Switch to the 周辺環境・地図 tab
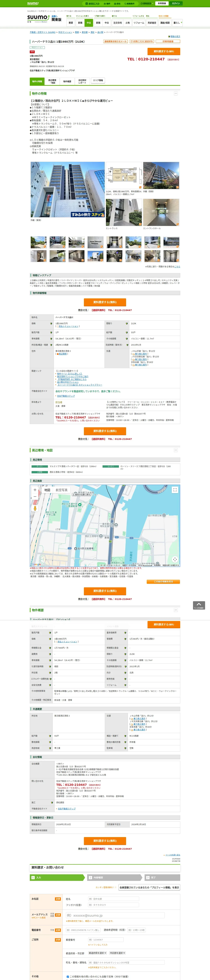210x980 pixels. click(52, 81)
